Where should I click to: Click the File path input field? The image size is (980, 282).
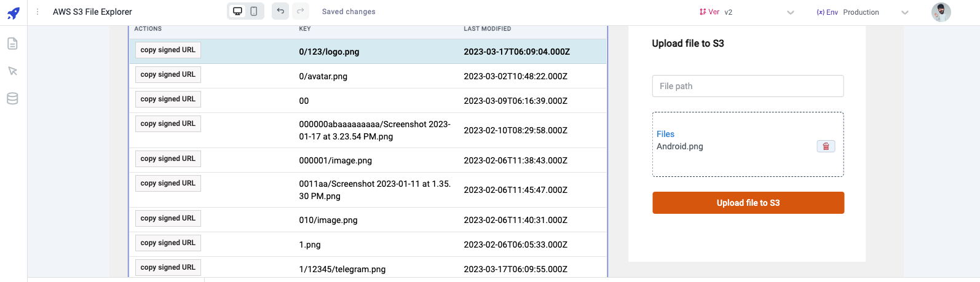click(x=748, y=86)
